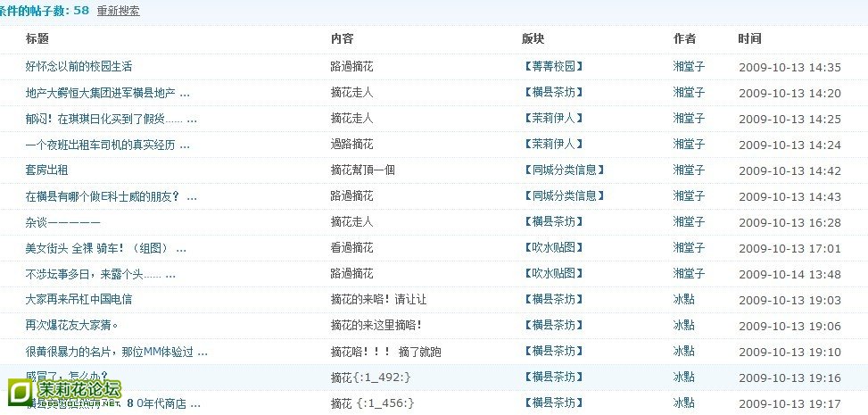868x415 pixels.
Task: Open 【横县茶坊】 in the 19:16 row
Action: (552, 377)
